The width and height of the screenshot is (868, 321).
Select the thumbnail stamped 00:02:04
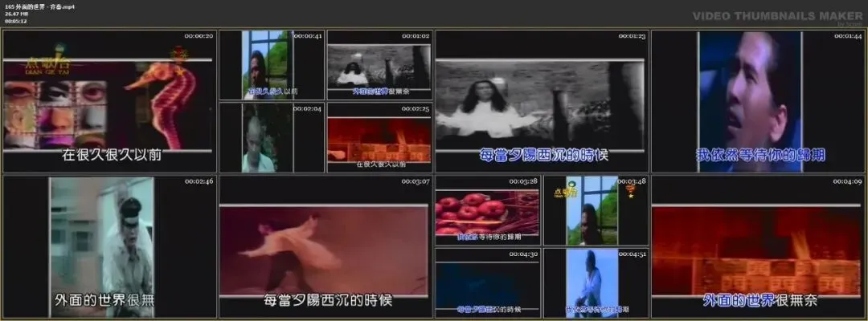pos(272,137)
